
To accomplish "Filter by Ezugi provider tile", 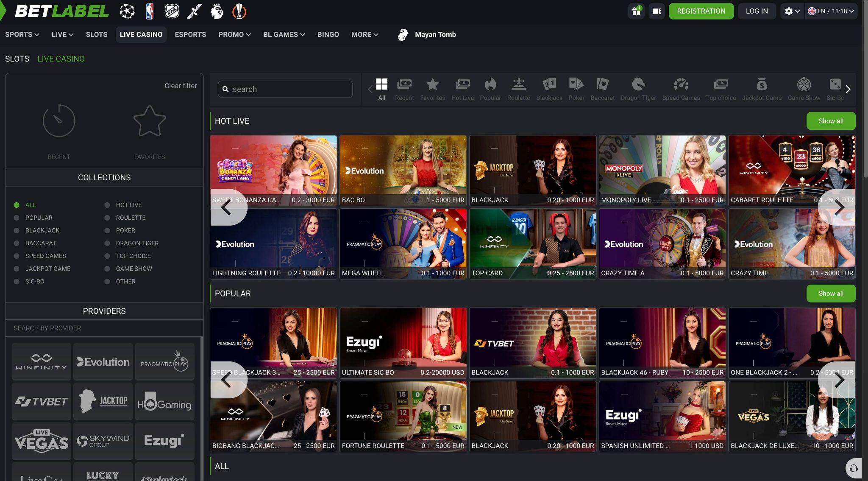I will pyautogui.click(x=164, y=441).
